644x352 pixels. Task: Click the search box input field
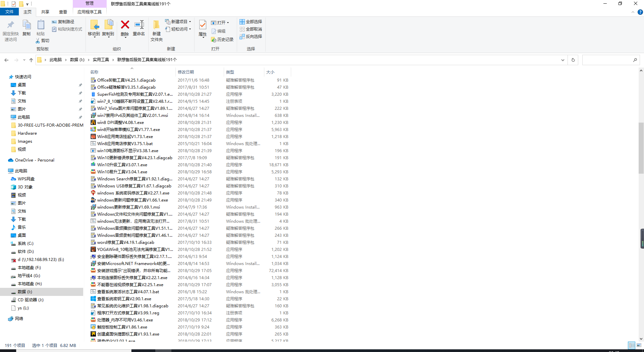[607, 60]
